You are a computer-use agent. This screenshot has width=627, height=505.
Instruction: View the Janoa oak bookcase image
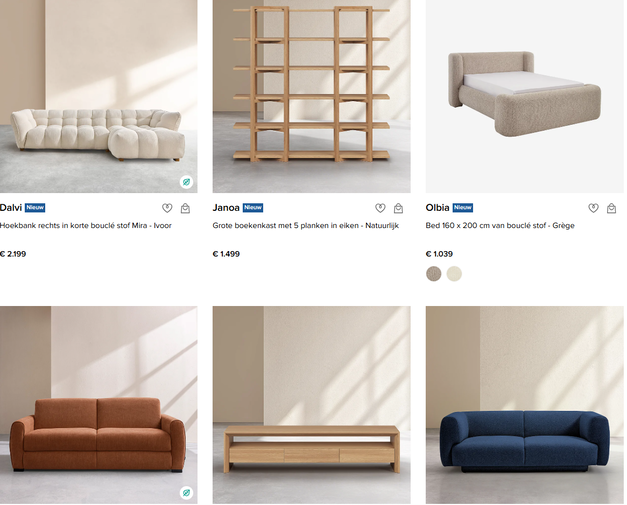pyautogui.click(x=312, y=96)
